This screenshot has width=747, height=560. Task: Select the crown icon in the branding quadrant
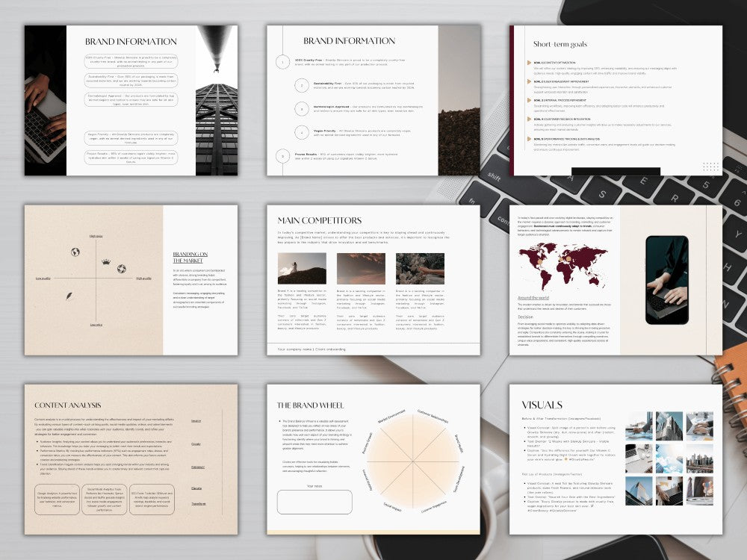(106, 261)
